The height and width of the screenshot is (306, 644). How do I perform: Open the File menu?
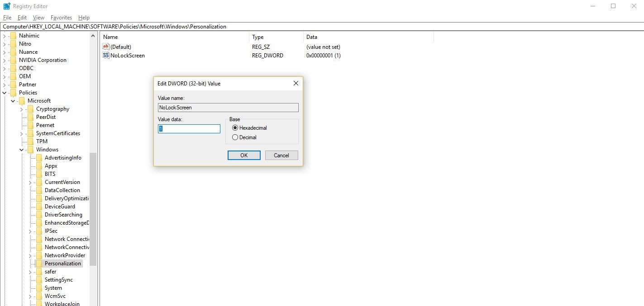tap(7, 18)
